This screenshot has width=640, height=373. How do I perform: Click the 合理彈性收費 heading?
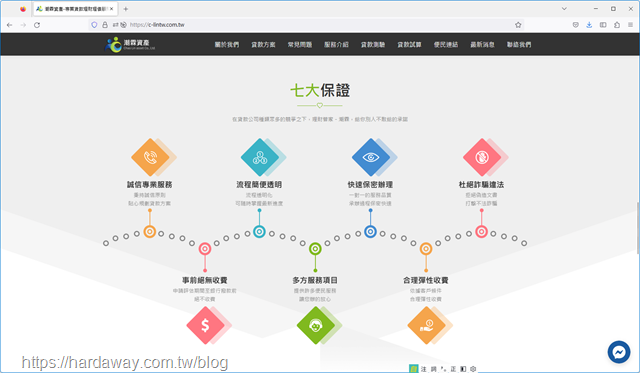[426, 280]
